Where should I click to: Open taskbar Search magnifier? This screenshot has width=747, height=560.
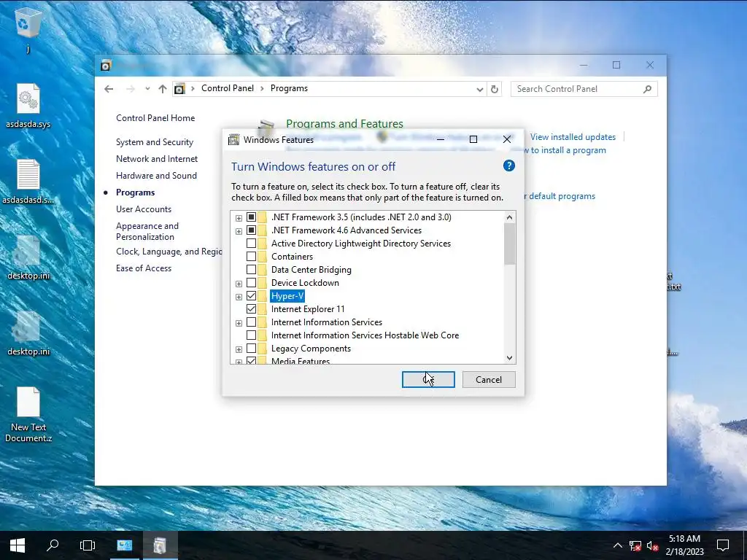(53, 545)
